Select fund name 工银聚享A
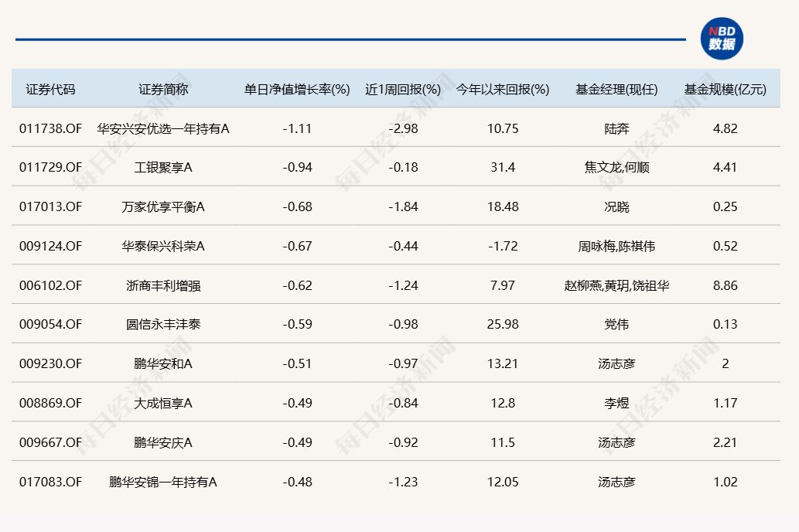Screen dimensions: 799x532 (x=163, y=167)
